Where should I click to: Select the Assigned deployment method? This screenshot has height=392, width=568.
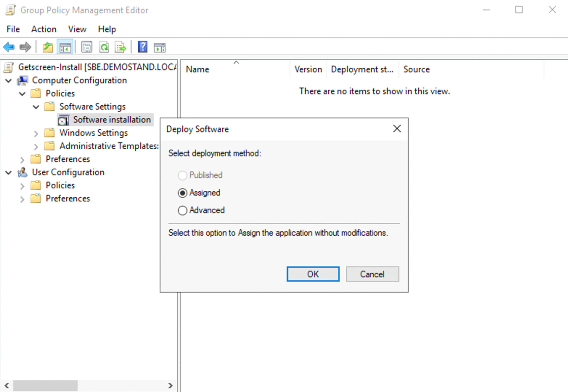click(182, 193)
